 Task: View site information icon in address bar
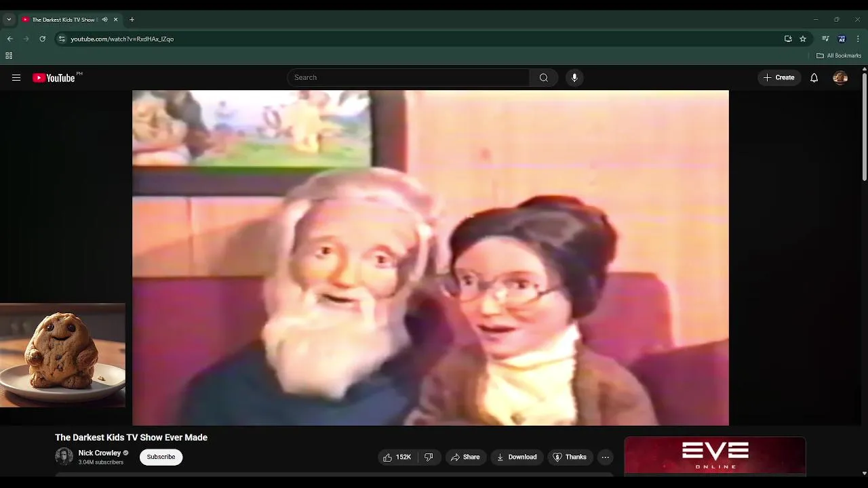(62, 39)
